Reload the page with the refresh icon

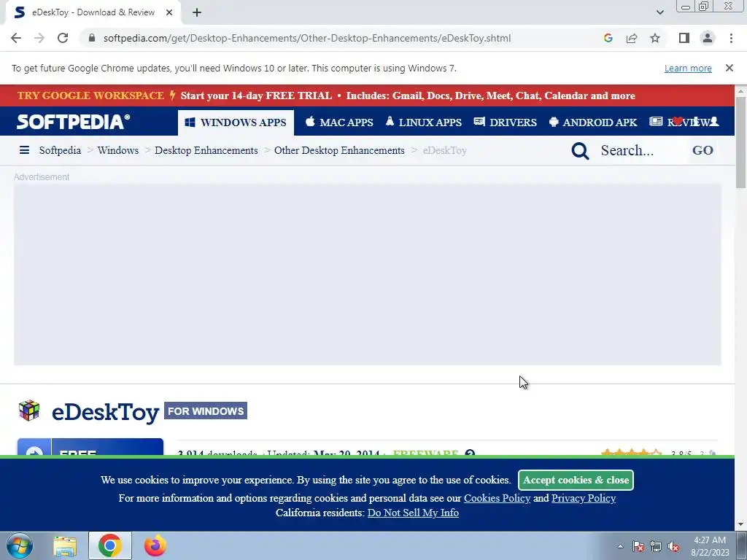(63, 38)
